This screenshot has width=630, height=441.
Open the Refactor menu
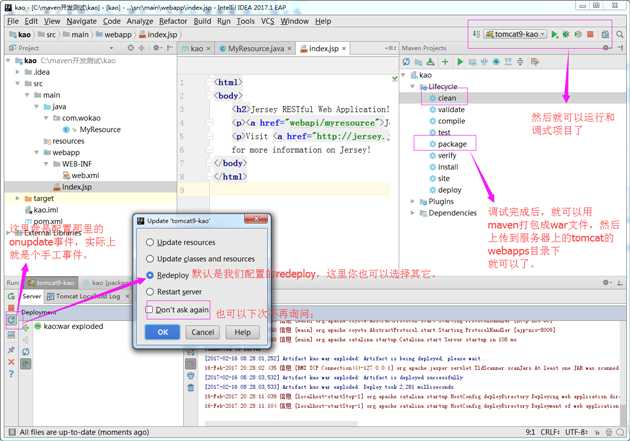point(173,21)
